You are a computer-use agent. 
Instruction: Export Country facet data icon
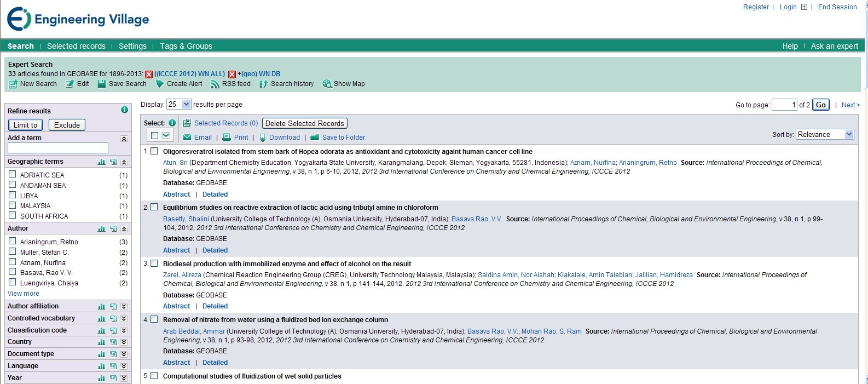[x=113, y=342]
